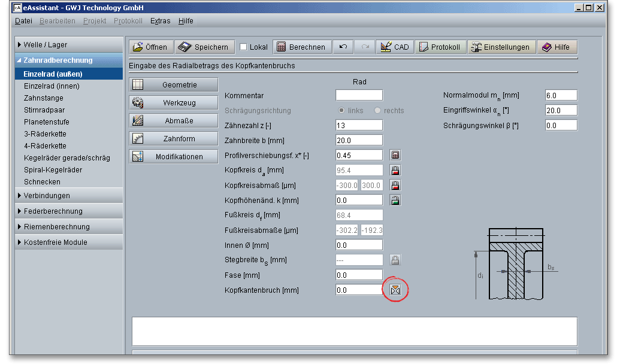617x364 pixels.
Task: Open the Datei menu
Action: tap(23, 21)
